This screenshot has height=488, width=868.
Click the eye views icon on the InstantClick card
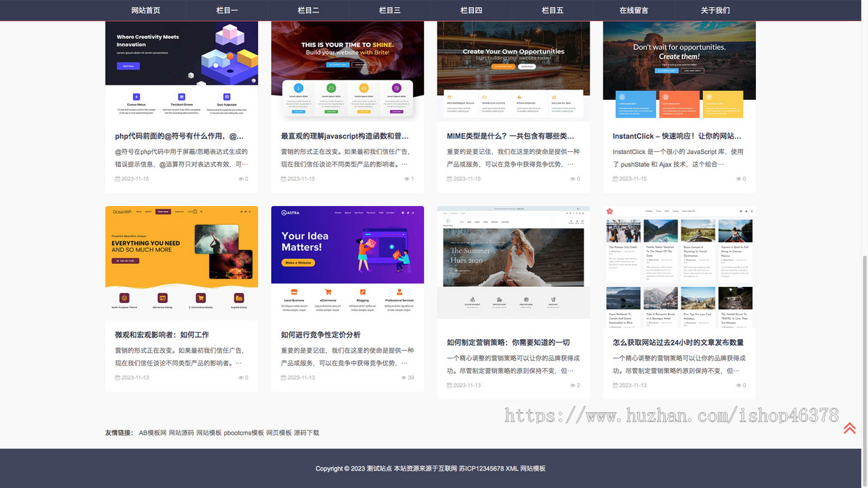[739, 179]
